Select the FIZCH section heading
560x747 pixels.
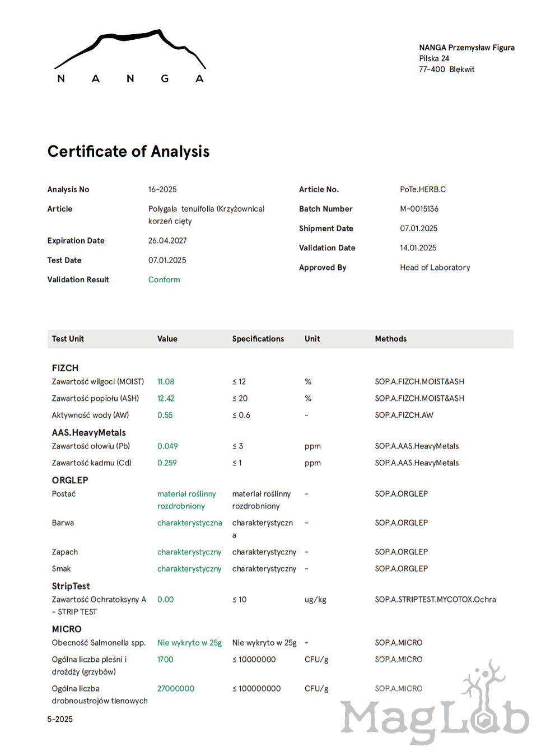[65, 368]
